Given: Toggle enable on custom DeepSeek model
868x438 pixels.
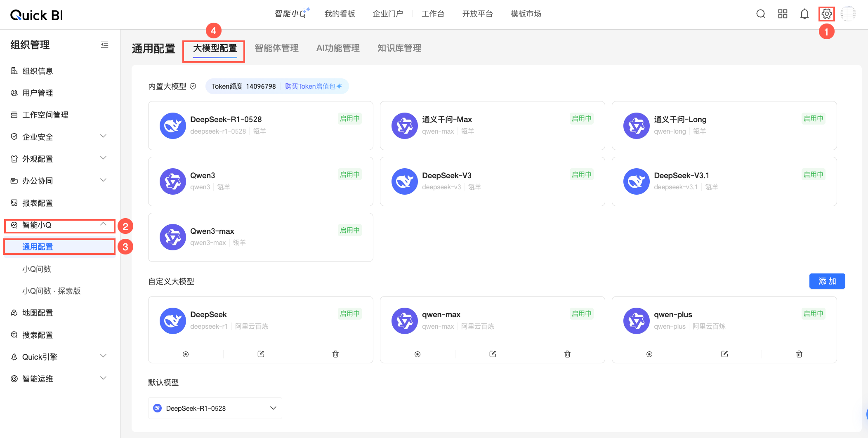Looking at the screenshot, I should tap(186, 354).
